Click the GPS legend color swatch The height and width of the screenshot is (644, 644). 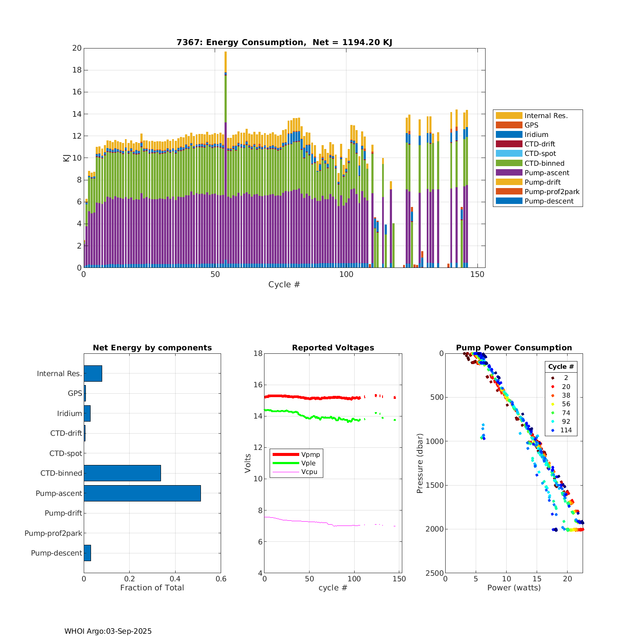click(x=509, y=125)
